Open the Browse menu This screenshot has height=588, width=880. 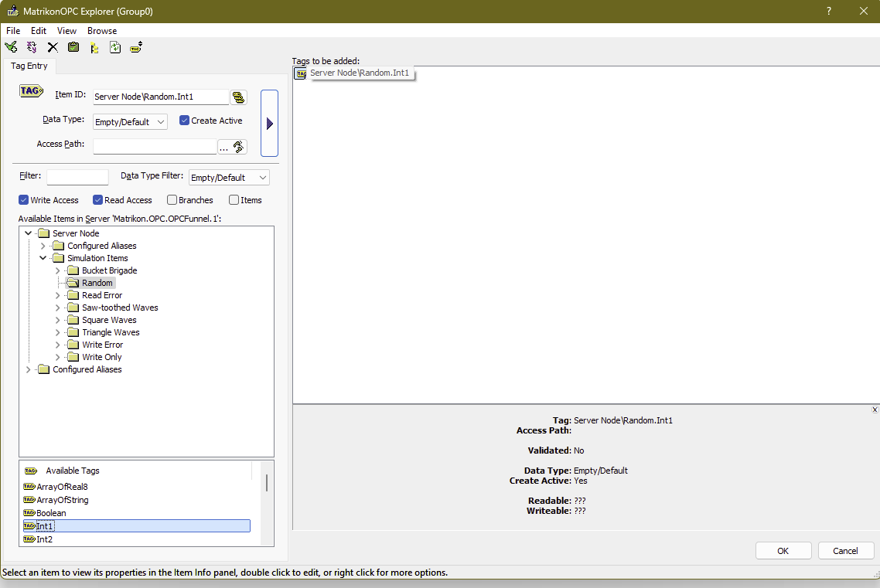(102, 31)
